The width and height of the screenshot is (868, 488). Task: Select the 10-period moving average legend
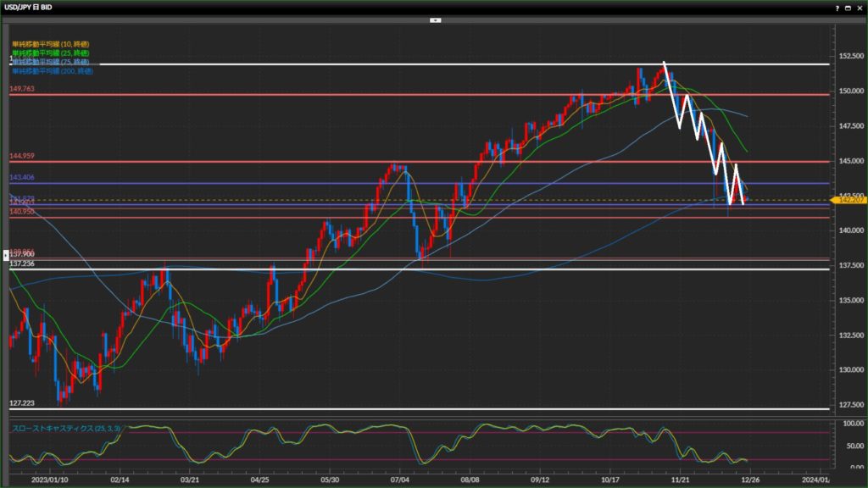click(x=51, y=43)
